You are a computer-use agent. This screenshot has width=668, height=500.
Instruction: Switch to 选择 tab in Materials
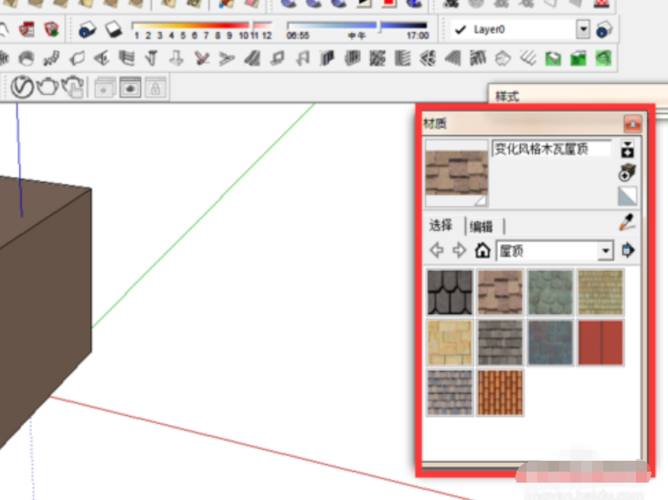[441, 225]
